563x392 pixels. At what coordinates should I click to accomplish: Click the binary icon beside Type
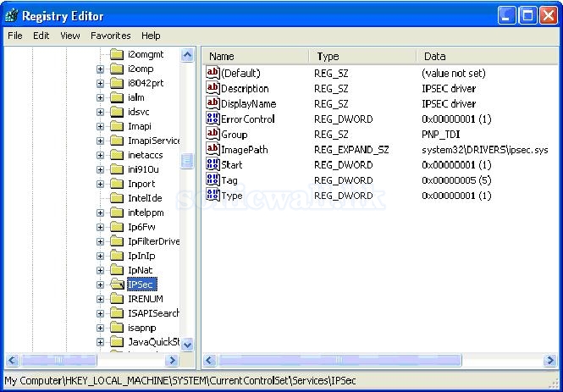click(x=213, y=195)
